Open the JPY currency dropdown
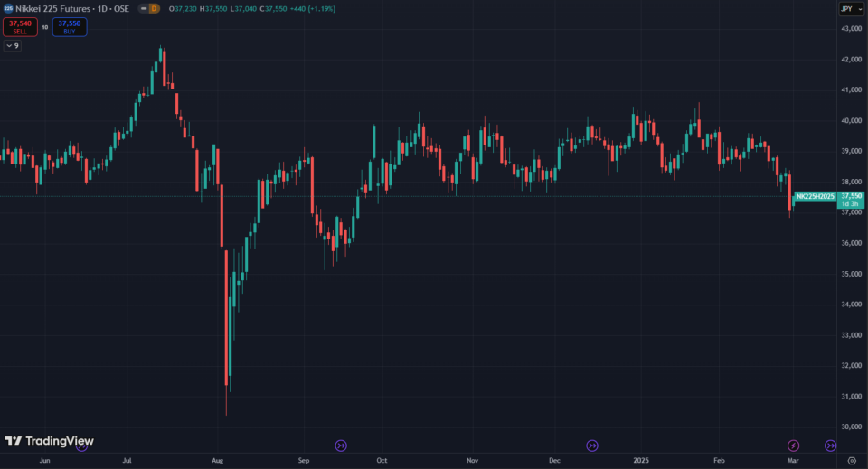868x469 pixels. [846, 8]
